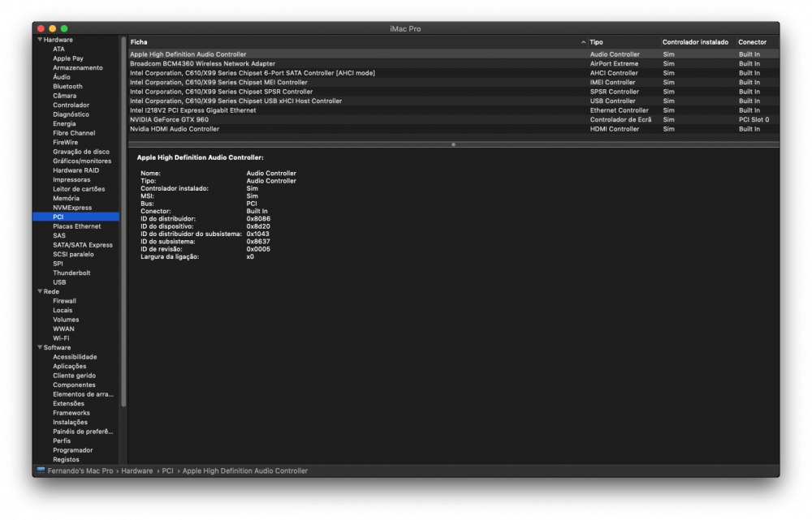This screenshot has height=520, width=812.
Task: Select Leitor de cartões entry
Action: click(x=79, y=189)
